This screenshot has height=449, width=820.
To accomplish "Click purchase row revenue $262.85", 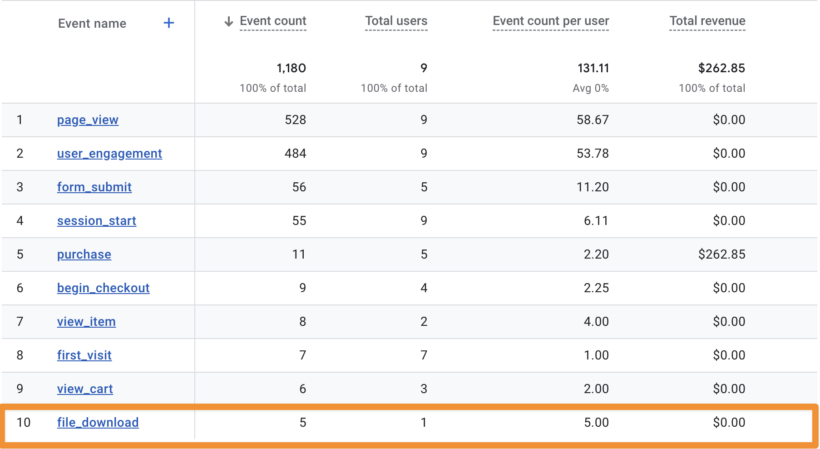I will pos(722,255).
